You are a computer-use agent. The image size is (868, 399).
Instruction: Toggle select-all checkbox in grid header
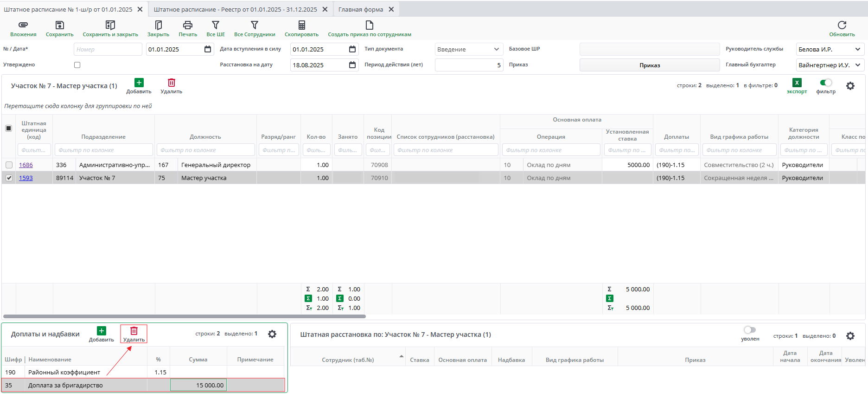coord(8,128)
